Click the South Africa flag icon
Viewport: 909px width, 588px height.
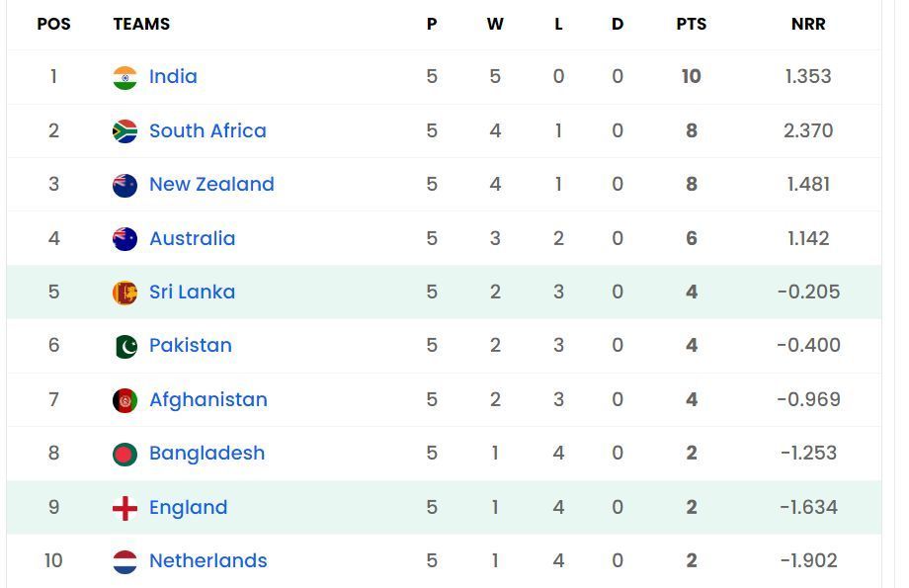[x=124, y=129]
